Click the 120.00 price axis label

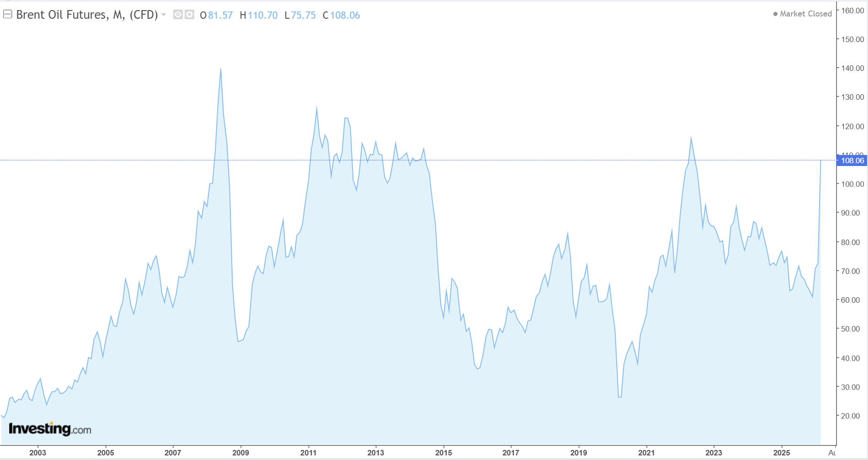tap(853, 126)
